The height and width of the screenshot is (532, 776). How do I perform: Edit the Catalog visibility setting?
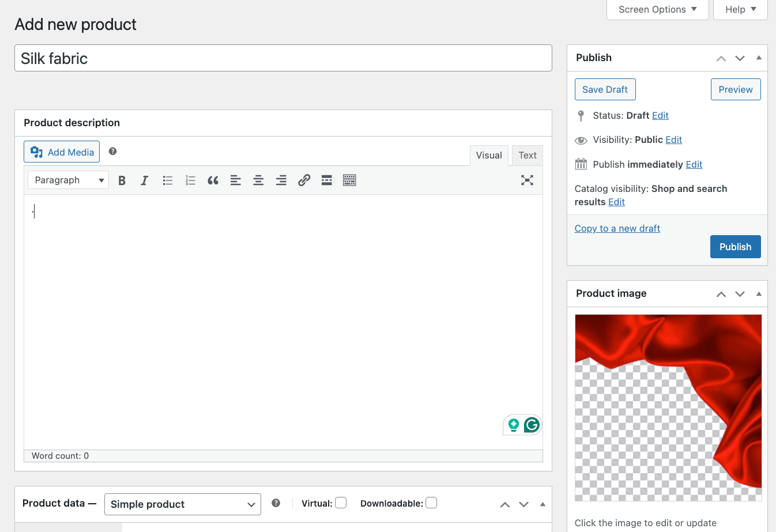tap(616, 202)
